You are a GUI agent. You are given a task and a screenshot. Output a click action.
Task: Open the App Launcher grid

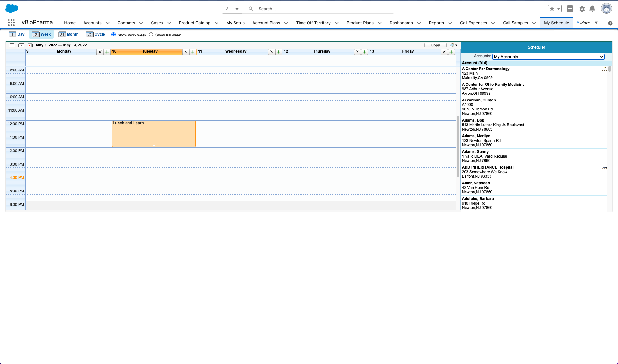(x=11, y=23)
